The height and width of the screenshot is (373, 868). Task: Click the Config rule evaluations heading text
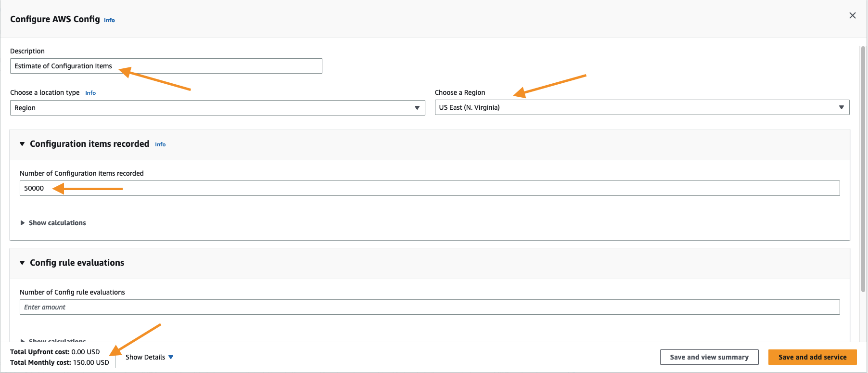click(x=77, y=263)
